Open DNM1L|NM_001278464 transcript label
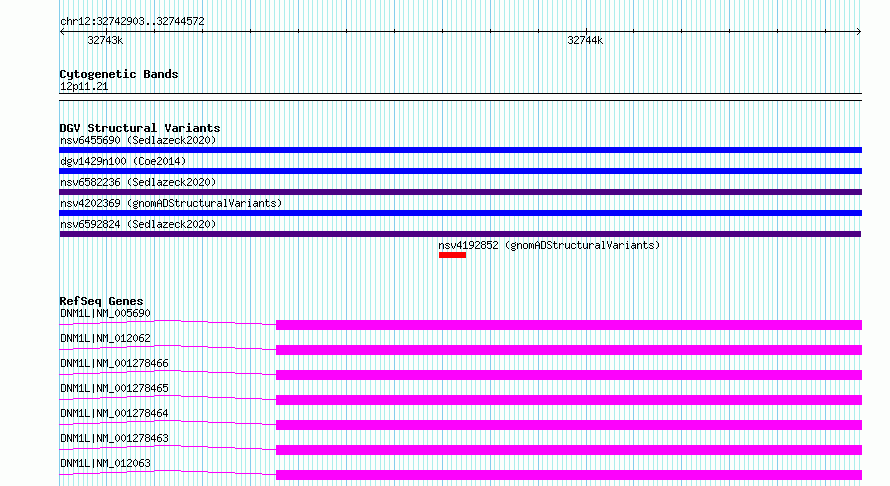Screen dimensions: 890x486 pos(114,413)
